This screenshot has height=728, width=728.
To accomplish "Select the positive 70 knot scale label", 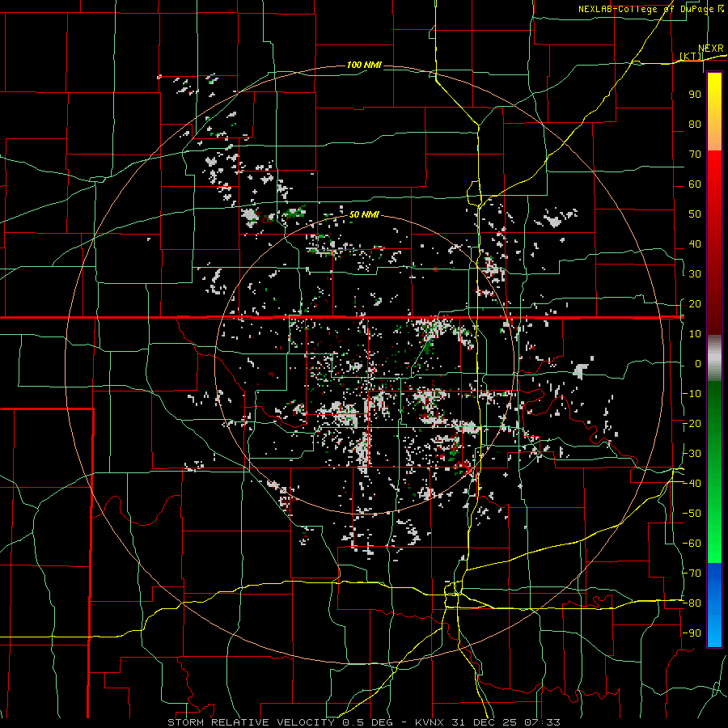I will pyautogui.click(x=695, y=154).
